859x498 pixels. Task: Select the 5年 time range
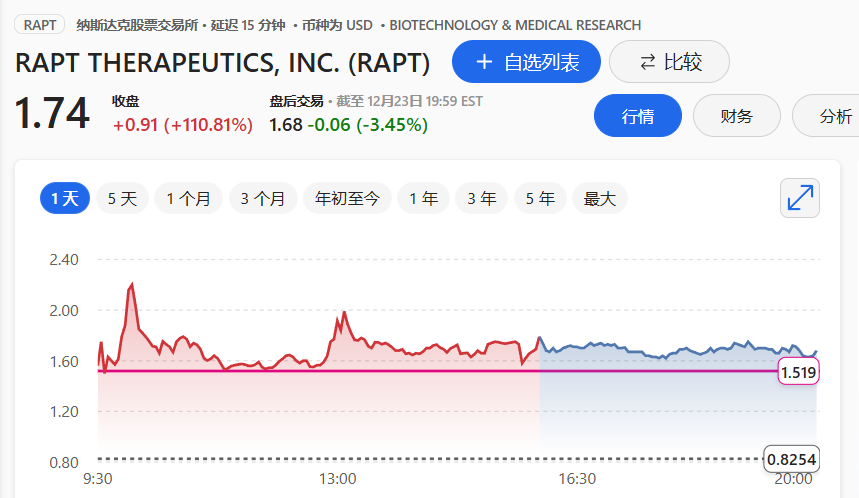[x=540, y=198]
